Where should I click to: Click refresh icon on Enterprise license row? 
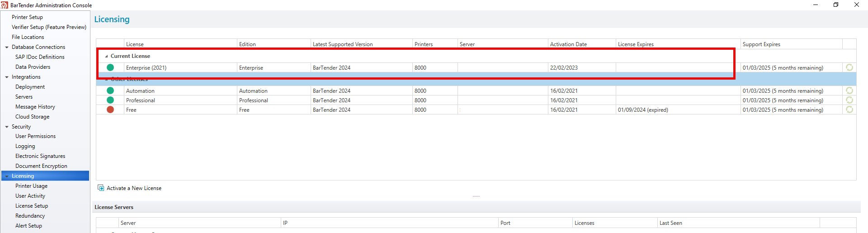pos(849,67)
